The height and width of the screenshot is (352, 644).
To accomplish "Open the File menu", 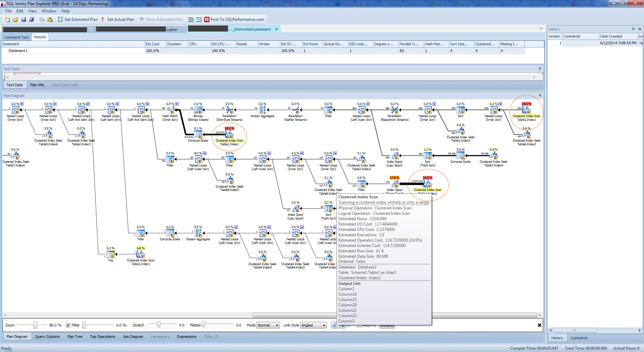I will (x=8, y=11).
